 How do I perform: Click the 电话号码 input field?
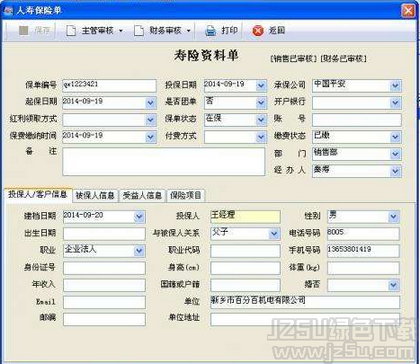[x=363, y=234]
